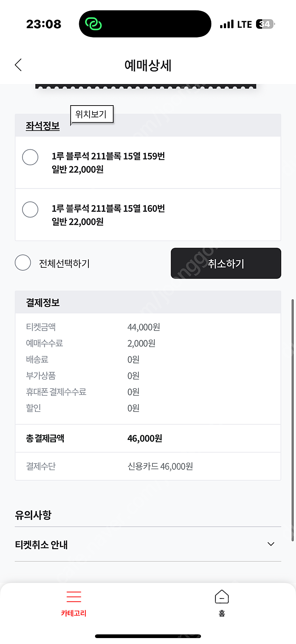Select the 15열 160번 seat radio button
Image resolution: width=296 pixels, height=644 pixels.
[x=30, y=210]
